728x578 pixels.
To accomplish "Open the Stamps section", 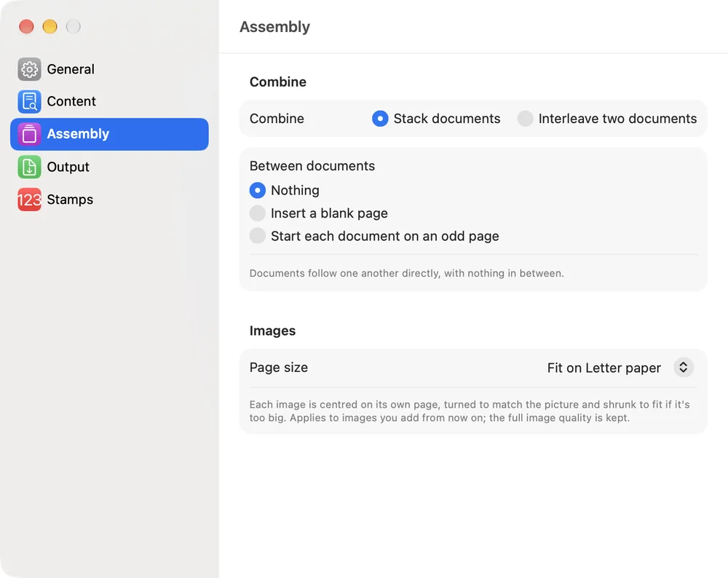I will tap(110, 199).
